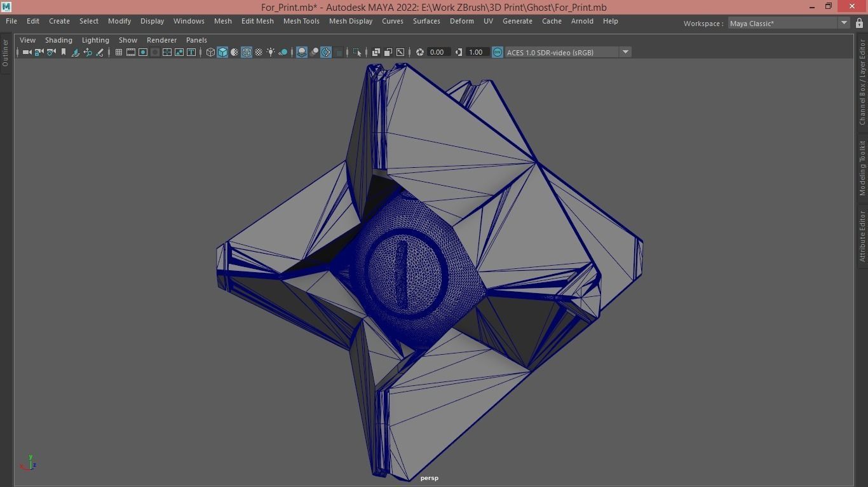Screen dimensions: 868x487
Task: Open the Mesh Tools menu
Action: click(301, 21)
